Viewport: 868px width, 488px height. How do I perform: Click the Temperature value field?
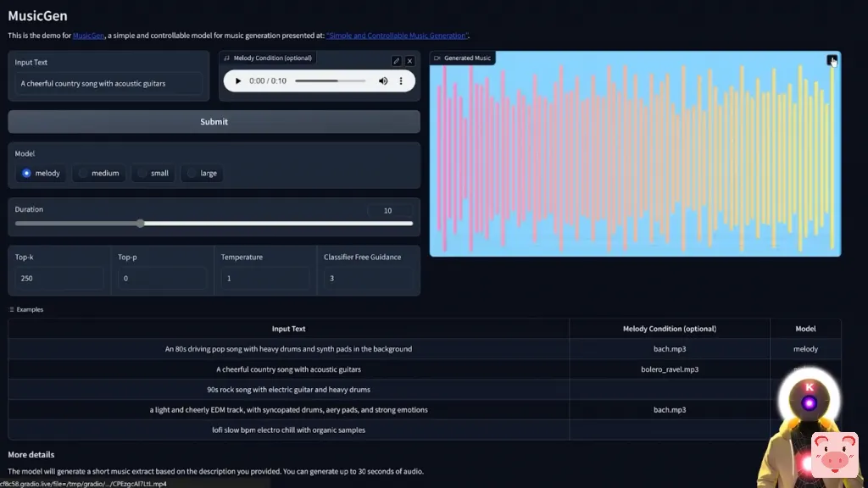(x=265, y=278)
